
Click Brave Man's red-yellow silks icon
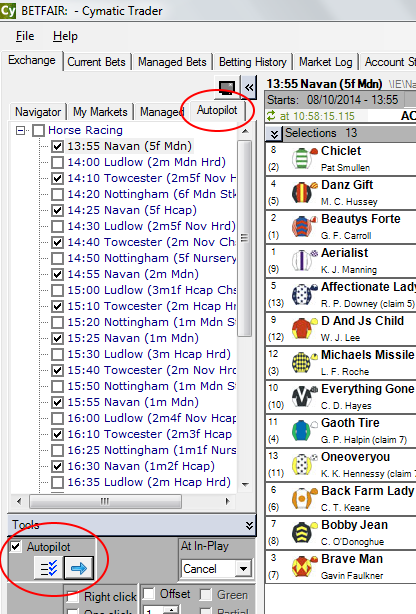302,566
